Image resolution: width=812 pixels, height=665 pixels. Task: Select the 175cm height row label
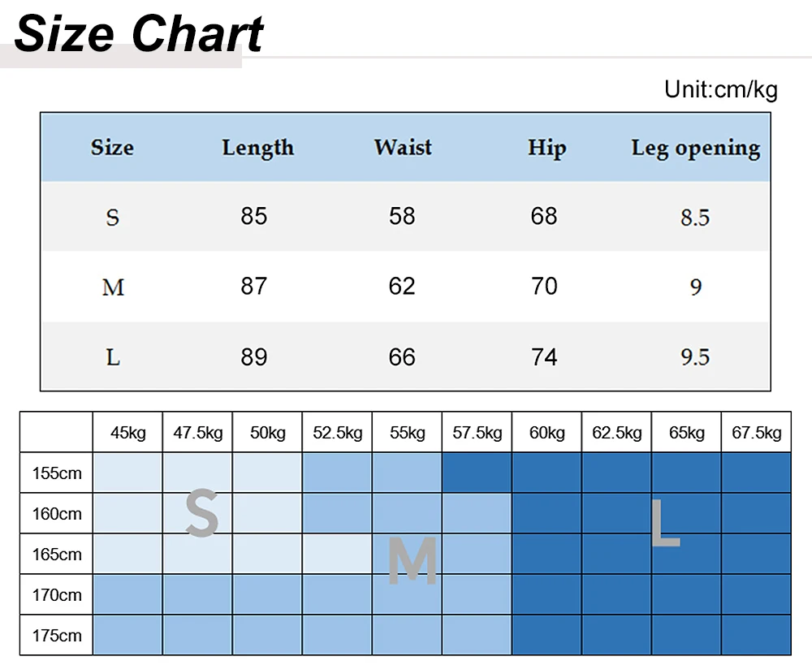pos(57,636)
